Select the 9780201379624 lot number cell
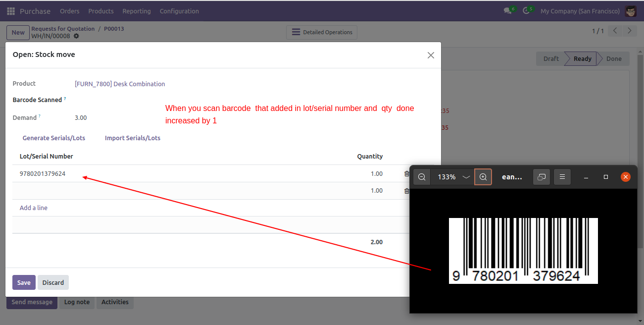 (43, 174)
